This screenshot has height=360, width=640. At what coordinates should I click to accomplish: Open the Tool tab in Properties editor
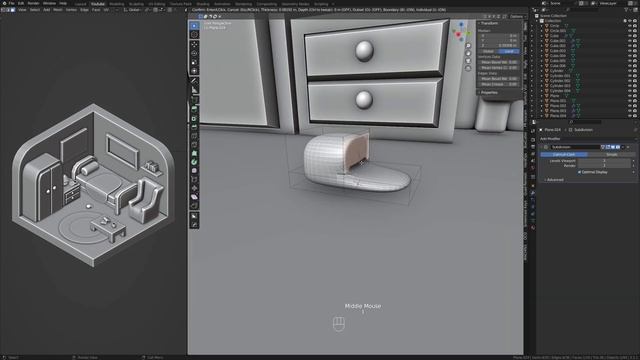533,131
